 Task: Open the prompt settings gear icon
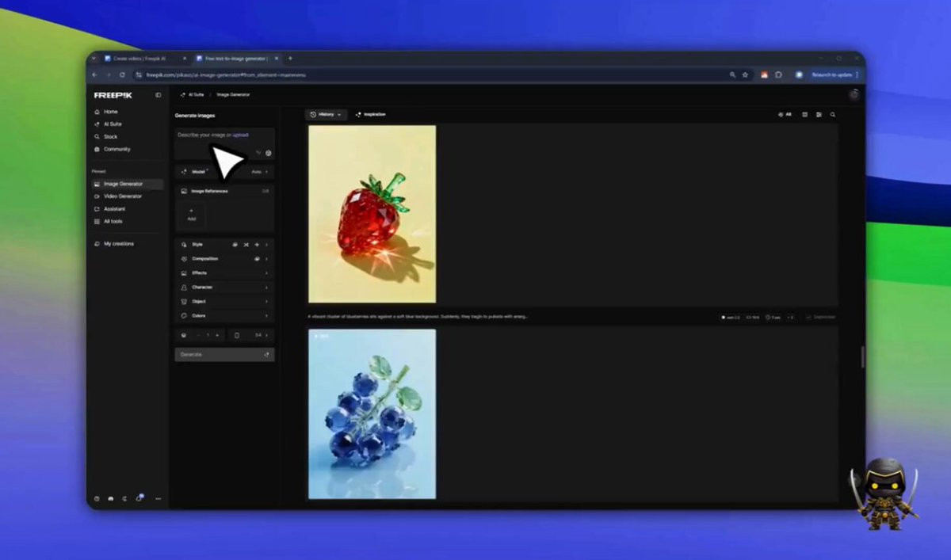[269, 153]
